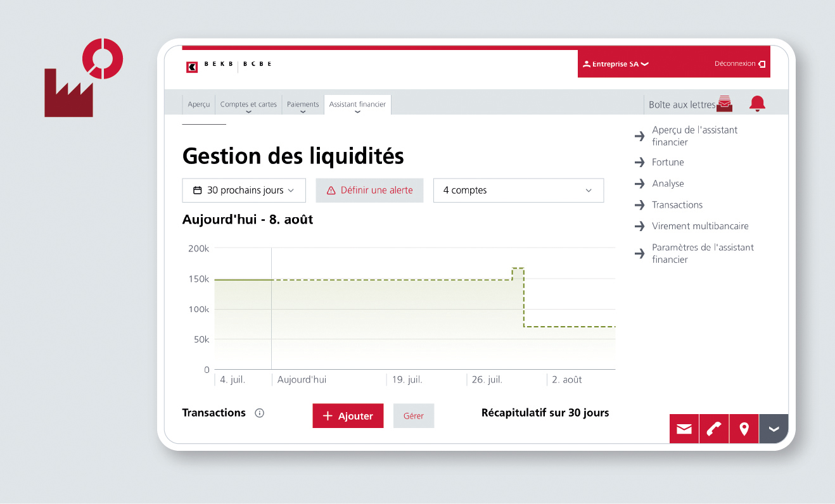This screenshot has width=835, height=504.
Task: Open the Comptes et cartes menu
Action: 248,105
